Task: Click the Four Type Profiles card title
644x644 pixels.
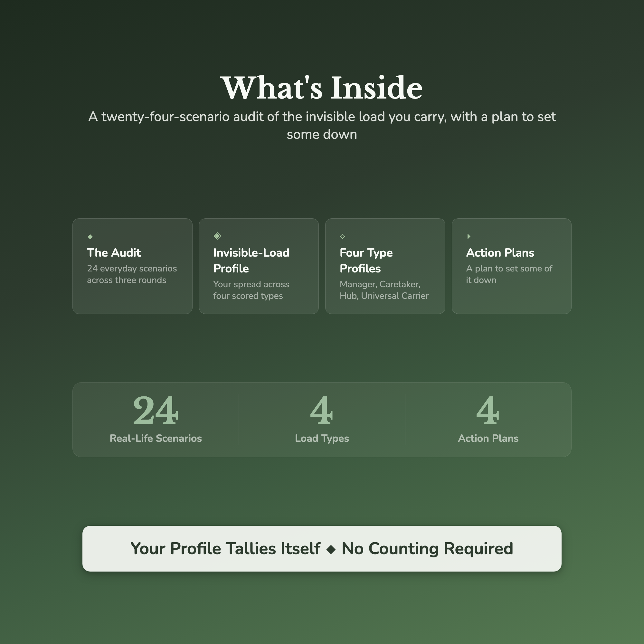Action: (366, 261)
